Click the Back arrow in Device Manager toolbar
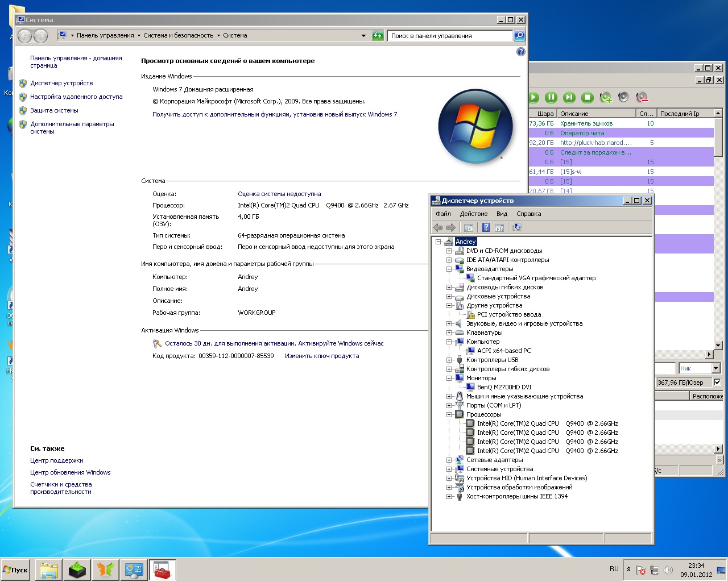Screen dimensions: 728x582 [437, 227]
